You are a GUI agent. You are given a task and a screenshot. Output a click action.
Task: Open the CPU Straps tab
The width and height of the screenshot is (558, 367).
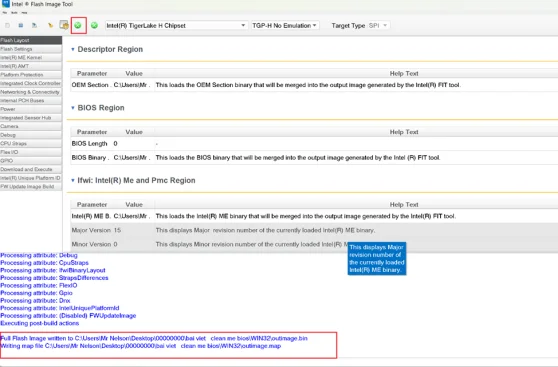tap(31, 143)
